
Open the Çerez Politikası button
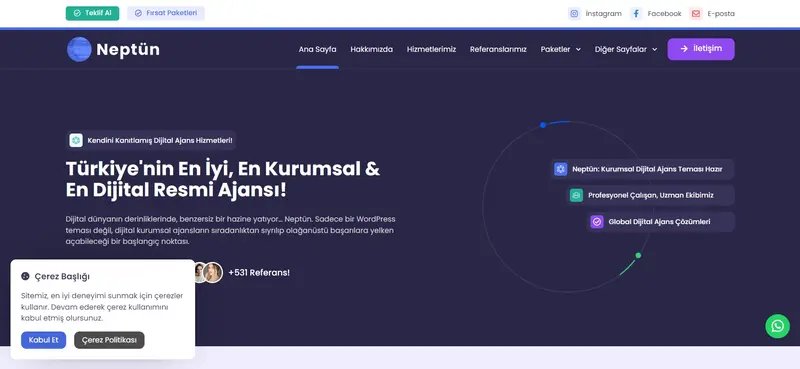pyautogui.click(x=109, y=340)
